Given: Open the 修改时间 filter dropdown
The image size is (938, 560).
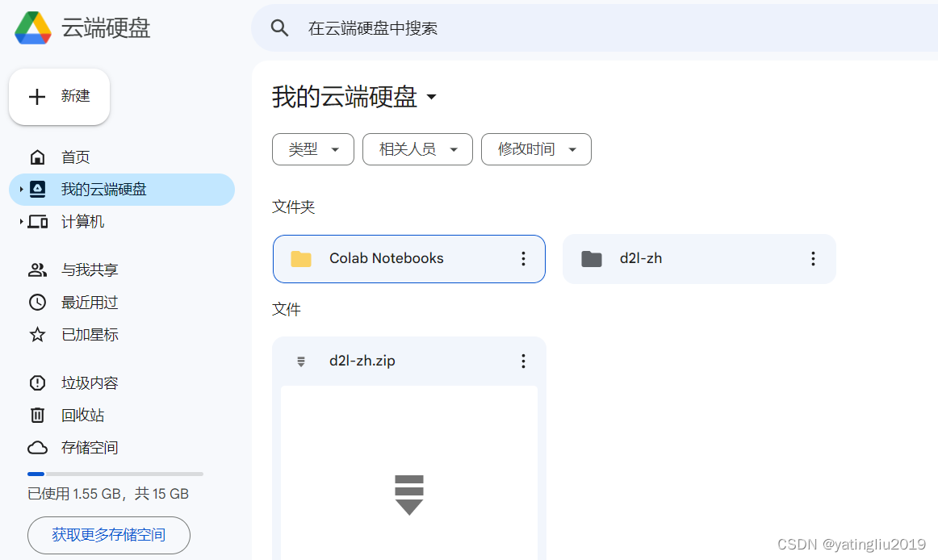Looking at the screenshot, I should point(536,149).
